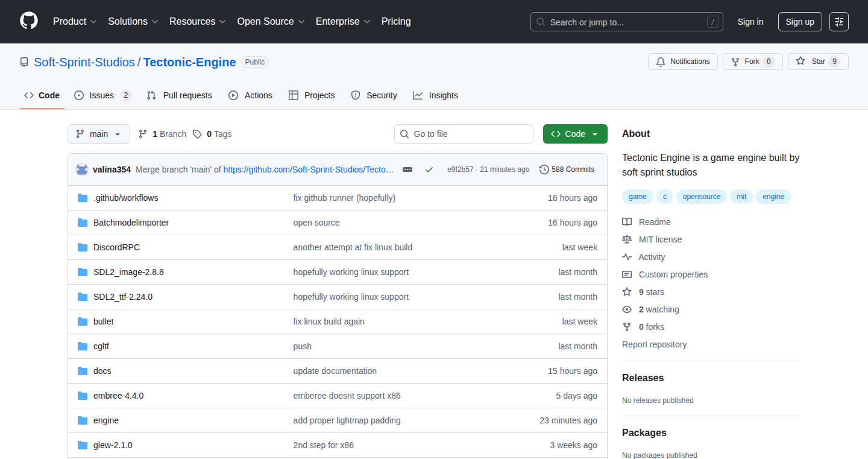
Task: Switch to the Code tab
Action: [x=42, y=95]
